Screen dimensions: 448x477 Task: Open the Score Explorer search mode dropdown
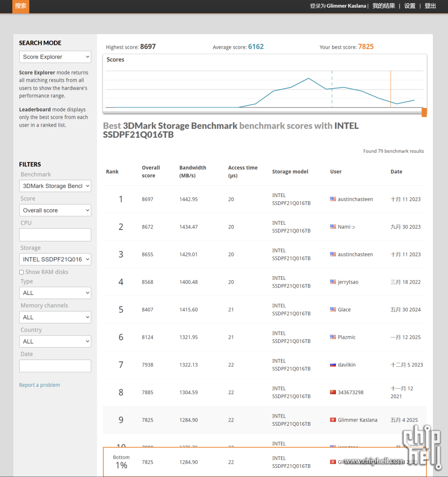point(55,57)
